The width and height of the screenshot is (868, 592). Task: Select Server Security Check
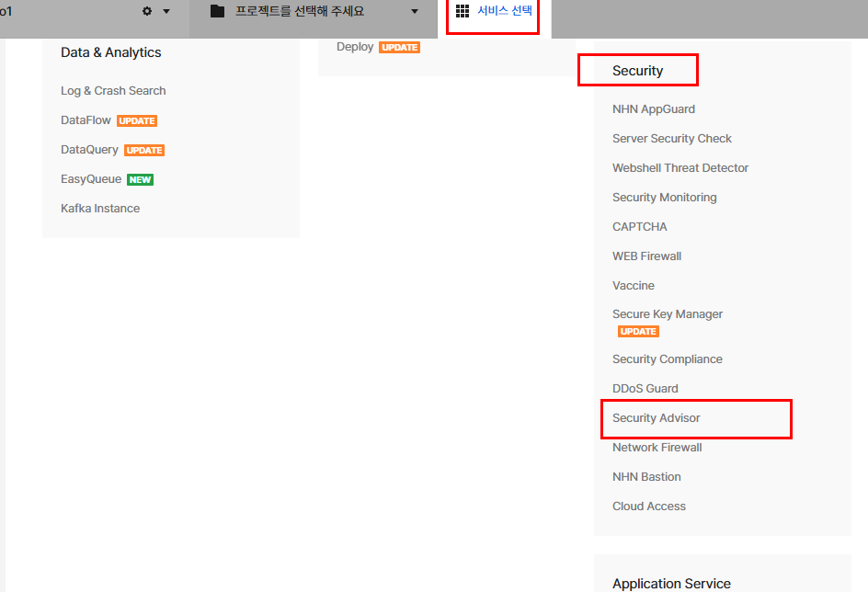click(x=672, y=138)
